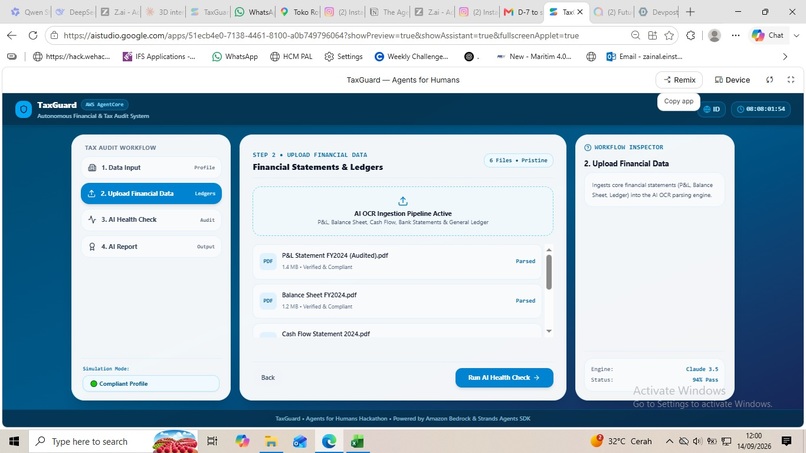Add page to favorites with star icon
This screenshot has width=806, height=453.
[x=669, y=35]
